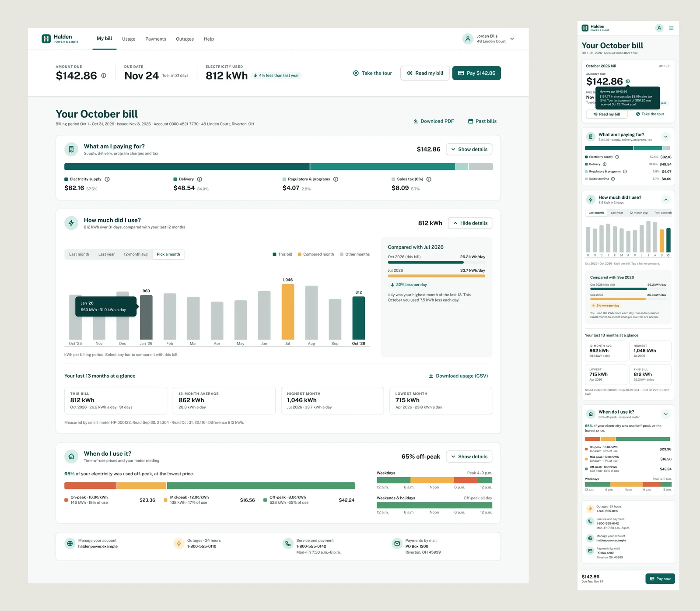Open the Electricity supply info icon in desktop view
This screenshot has width=700, height=611.
(x=107, y=179)
